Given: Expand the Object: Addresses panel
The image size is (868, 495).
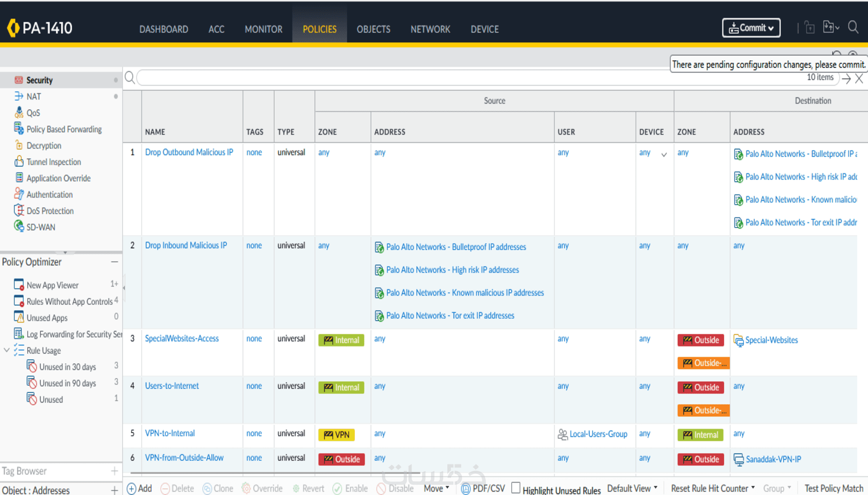Looking at the screenshot, I should pyautogui.click(x=114, y=490).
